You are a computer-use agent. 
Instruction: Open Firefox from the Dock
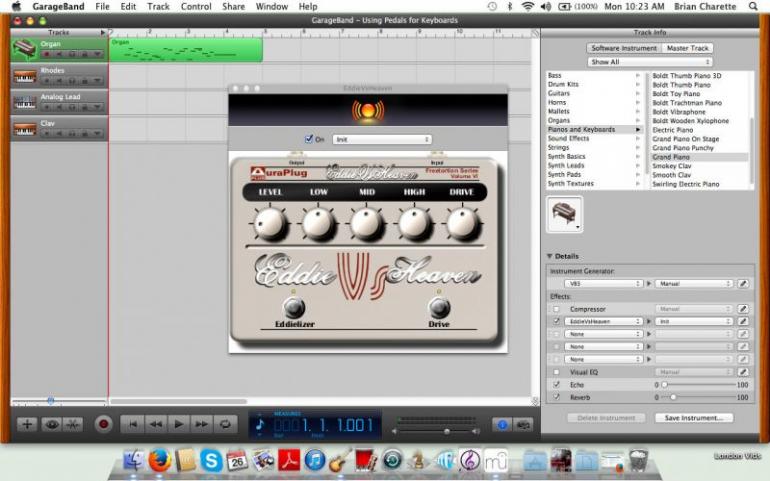160,461
